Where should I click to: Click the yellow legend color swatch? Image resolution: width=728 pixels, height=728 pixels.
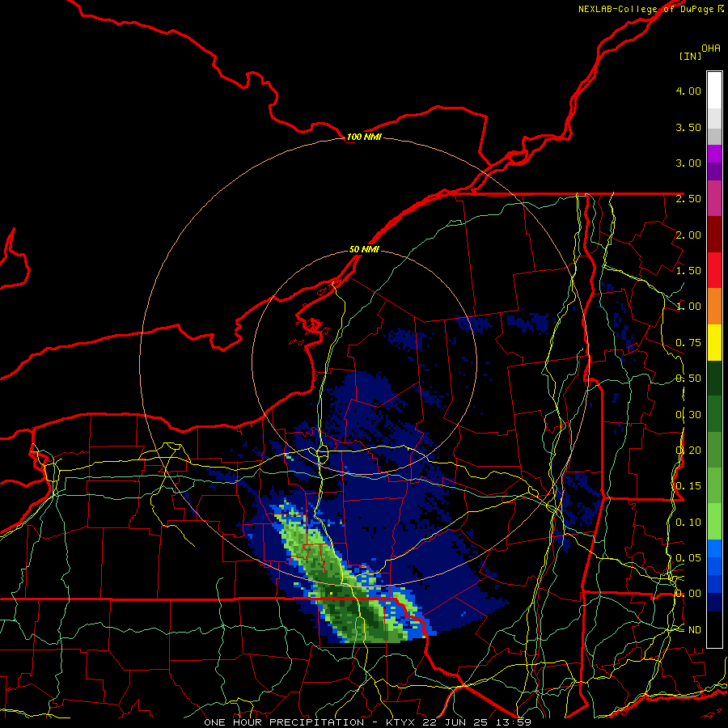(714, 342)
